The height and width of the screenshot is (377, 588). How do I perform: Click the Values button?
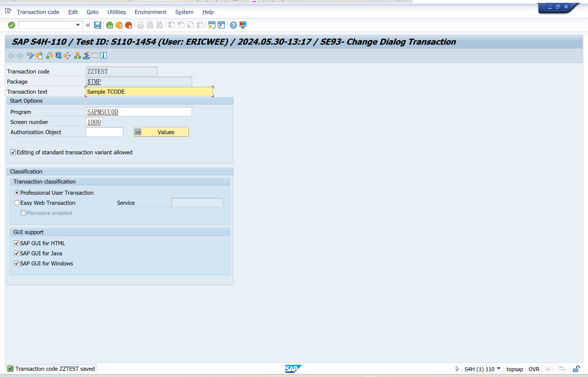tap(161, 132)
